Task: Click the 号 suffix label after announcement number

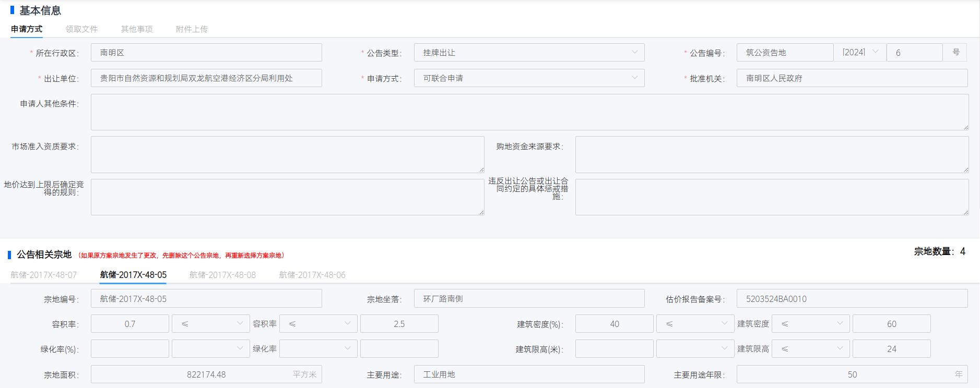Action: coord(956,53)
